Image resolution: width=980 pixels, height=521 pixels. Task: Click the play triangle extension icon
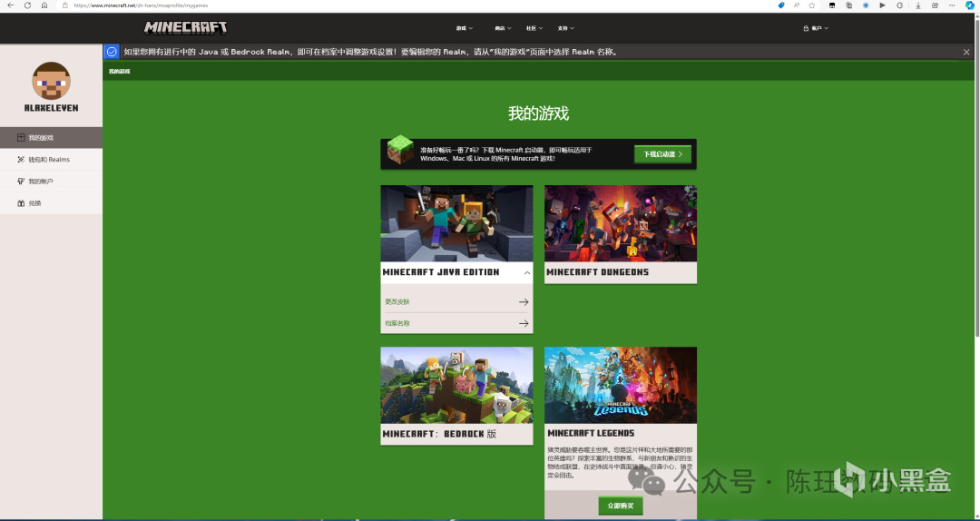tap(883, 5)
